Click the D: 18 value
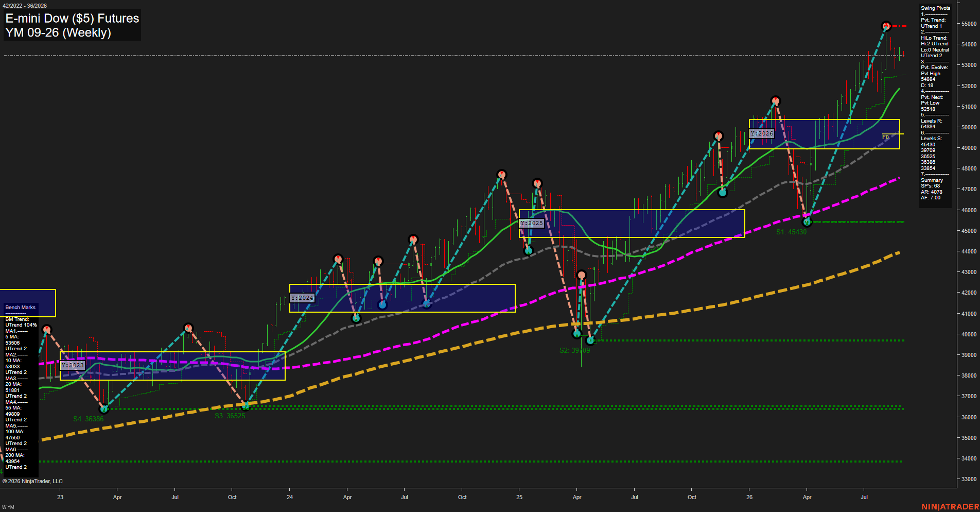The height and width of the screenshot is (512, 980). click(x=927, y=86)
